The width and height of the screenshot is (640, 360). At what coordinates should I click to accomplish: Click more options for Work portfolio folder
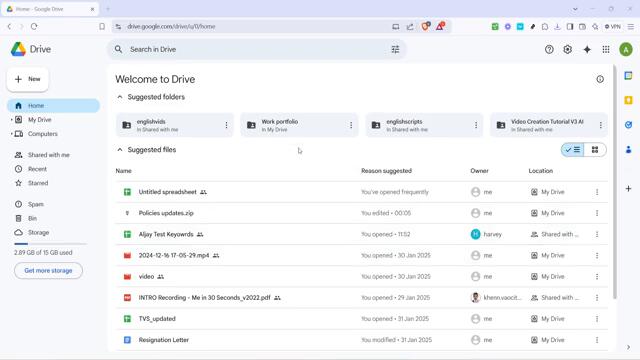[351, 125]
